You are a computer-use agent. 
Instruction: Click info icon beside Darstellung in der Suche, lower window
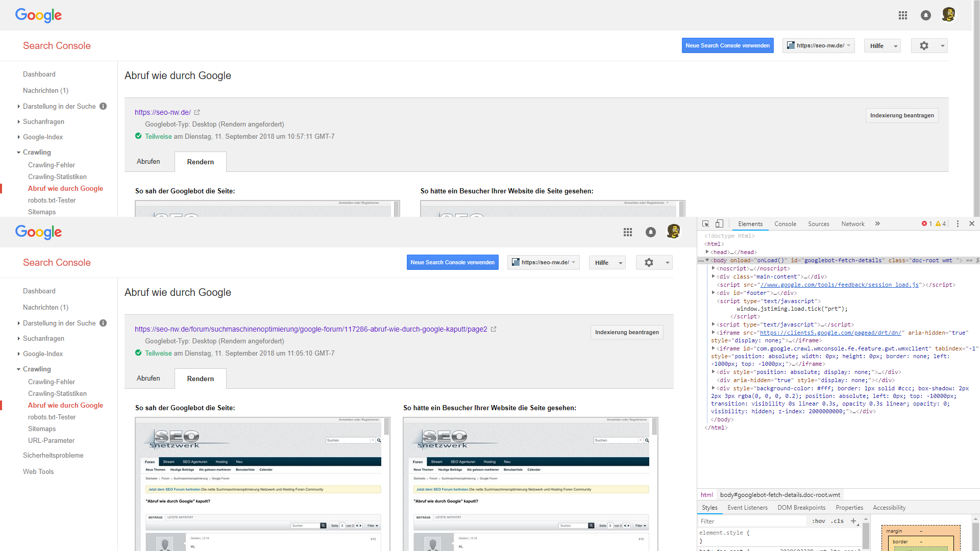103,323
